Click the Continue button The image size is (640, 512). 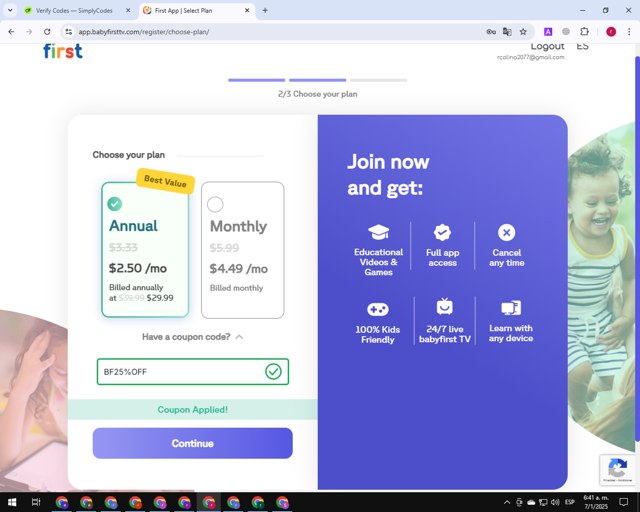193,443
